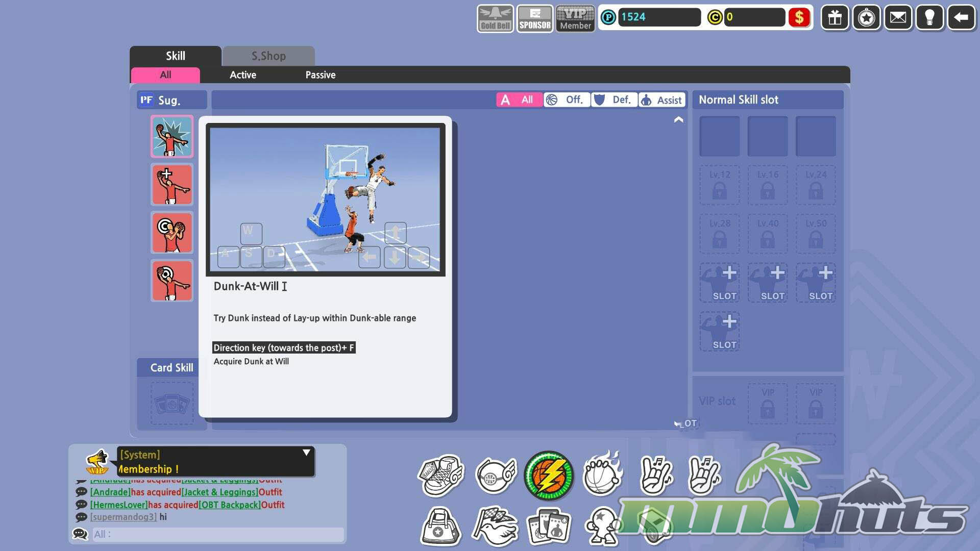
Task: Click the SPONSOR button
Action: point(534,19)
